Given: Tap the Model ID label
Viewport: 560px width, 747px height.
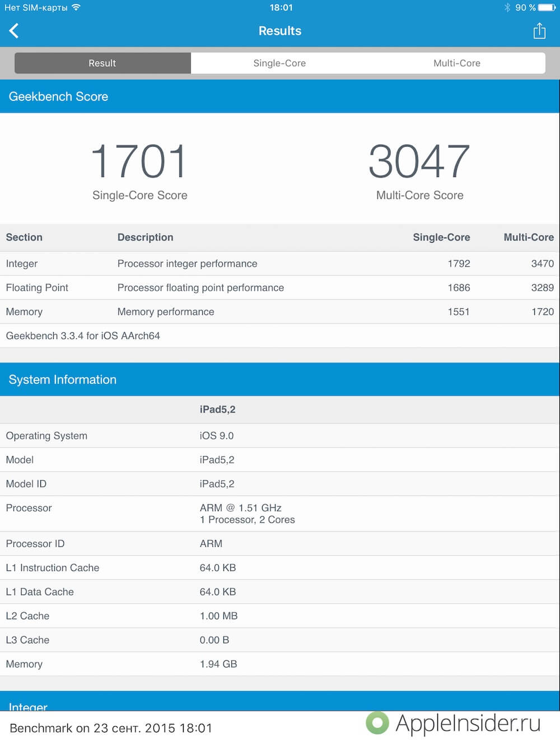Looking at the screenshot, I should [x=26, y=484].
